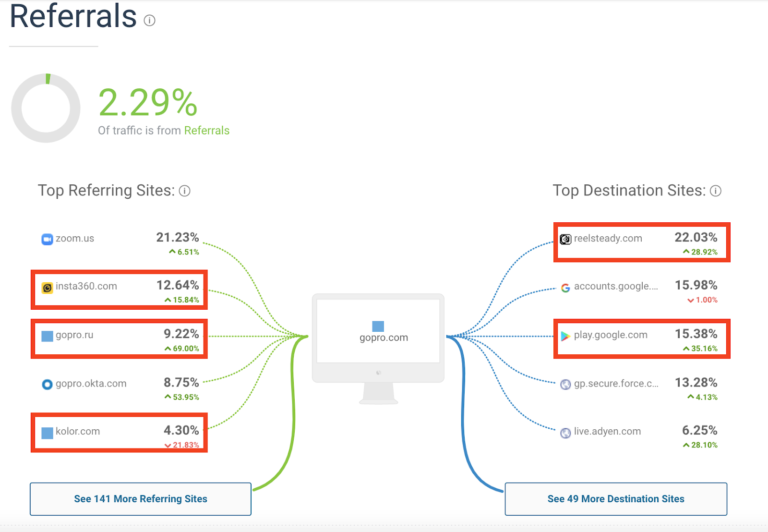Click the Top Destination Sites heading
Screen dimensions: 768x532
pos(629,191)
